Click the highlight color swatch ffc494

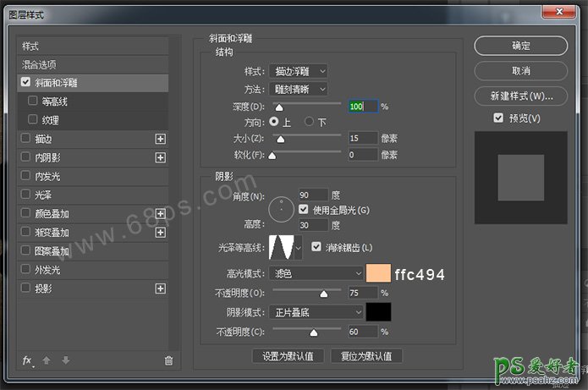click(378, 274)
